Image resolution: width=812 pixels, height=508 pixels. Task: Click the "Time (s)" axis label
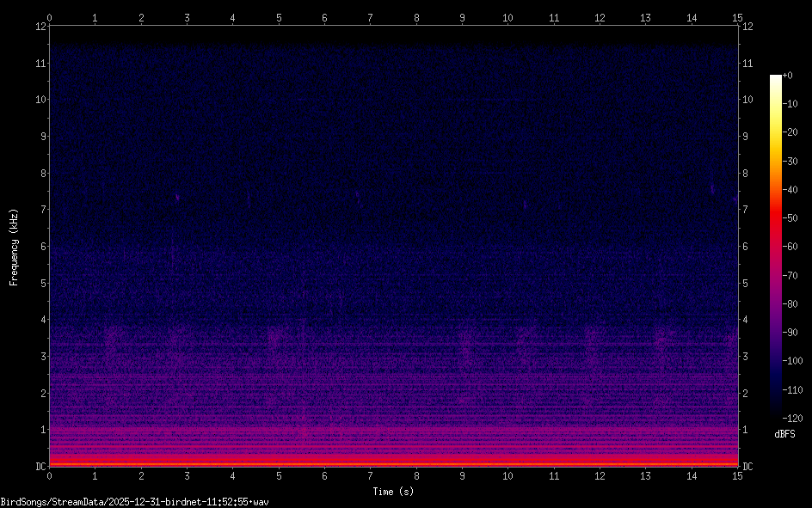(392, 491)
